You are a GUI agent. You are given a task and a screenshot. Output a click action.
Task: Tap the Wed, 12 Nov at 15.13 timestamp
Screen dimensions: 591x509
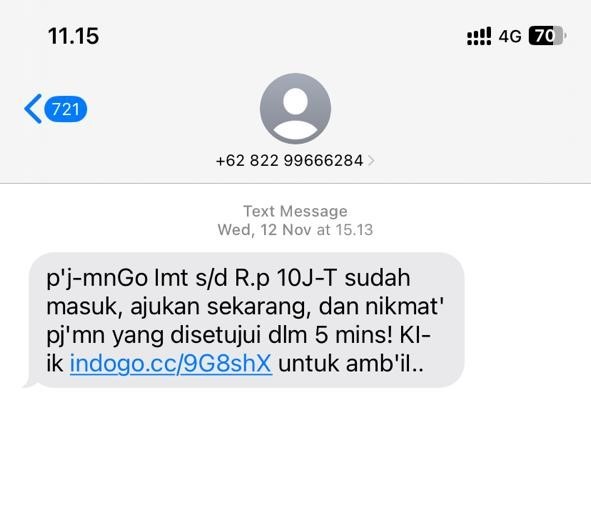(295, 230)
